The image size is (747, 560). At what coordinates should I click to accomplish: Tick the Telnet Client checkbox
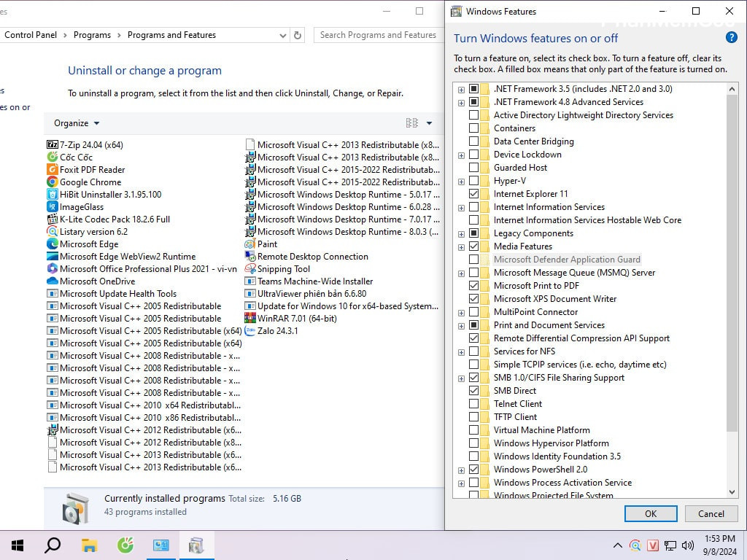[x=474, y=404]
